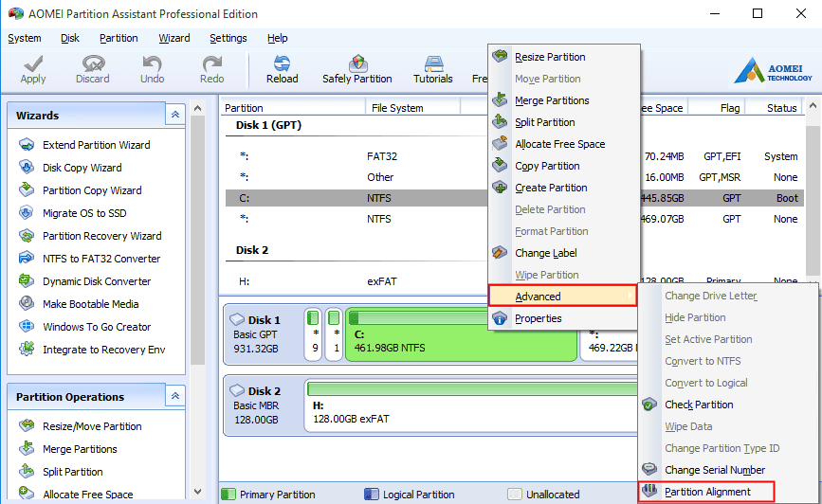The width and height of the screenshot is (822, 504).
Task: Click the Reload toolbar icon
Action: 282,63
